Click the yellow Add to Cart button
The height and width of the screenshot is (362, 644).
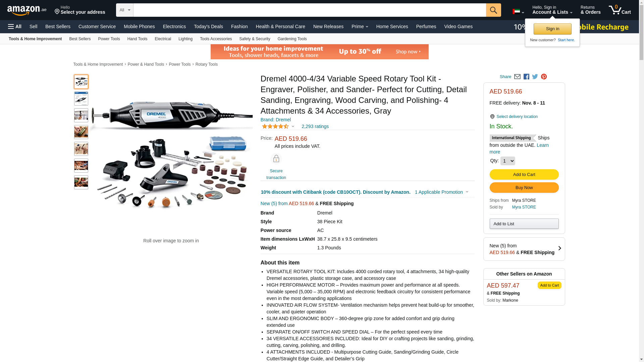coord(524,174)
